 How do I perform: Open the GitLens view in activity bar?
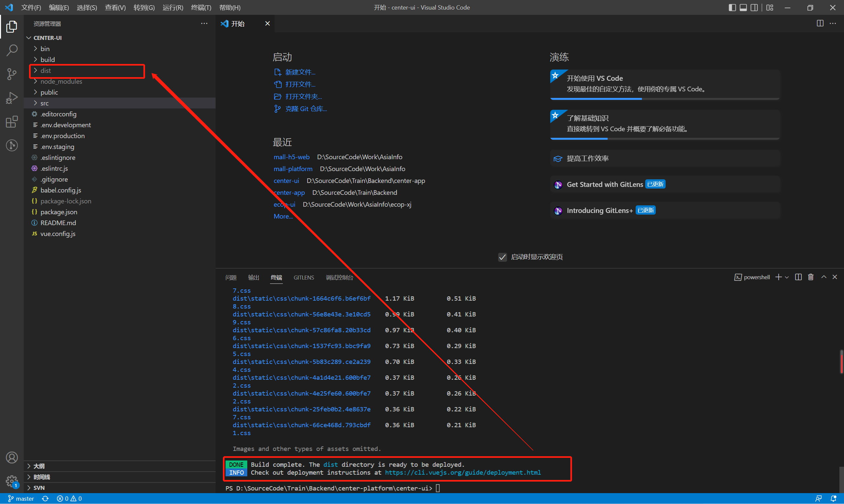(12, 145)
